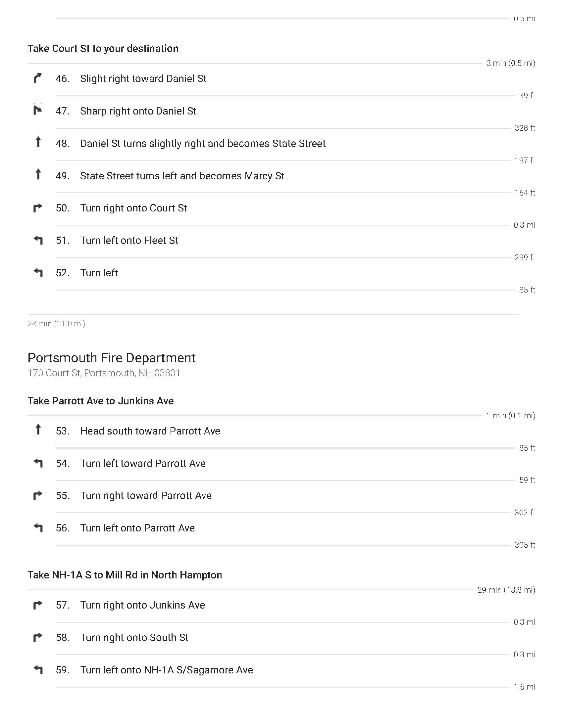Click the sharp right arrow icon for Daniel St
Image resolution: width=563 pixels, height=728 pixels.
tap(38, 110)
